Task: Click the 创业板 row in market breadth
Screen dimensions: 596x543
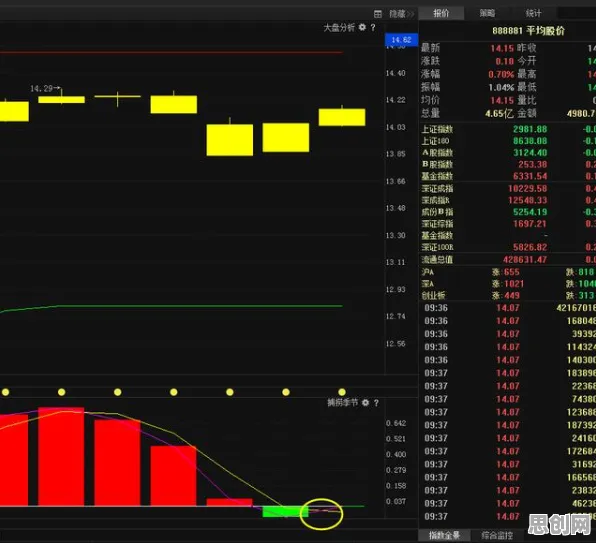Action: tap(508, 295)
